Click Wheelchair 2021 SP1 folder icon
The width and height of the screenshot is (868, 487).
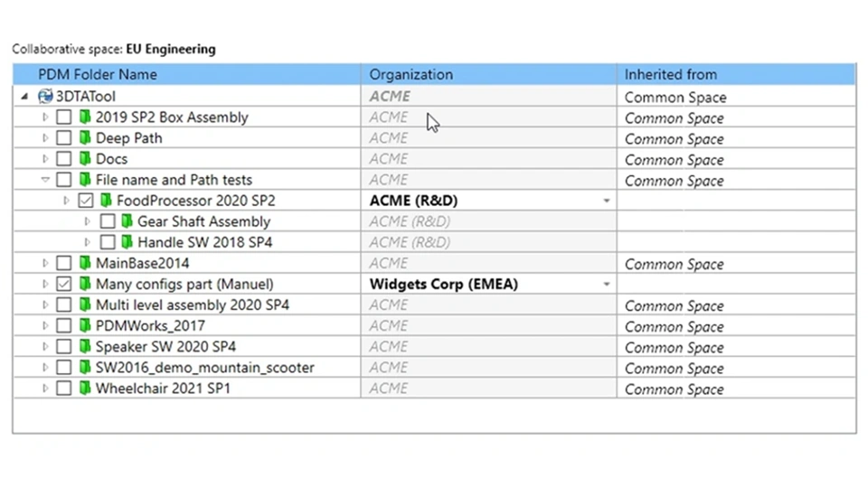tap(85, 389)
